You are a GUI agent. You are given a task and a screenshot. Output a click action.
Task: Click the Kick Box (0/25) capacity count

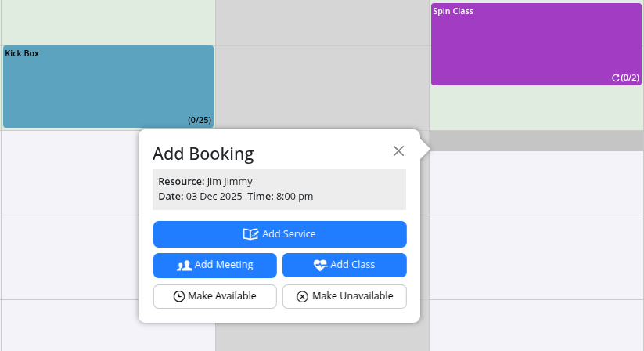coord(199,120)
